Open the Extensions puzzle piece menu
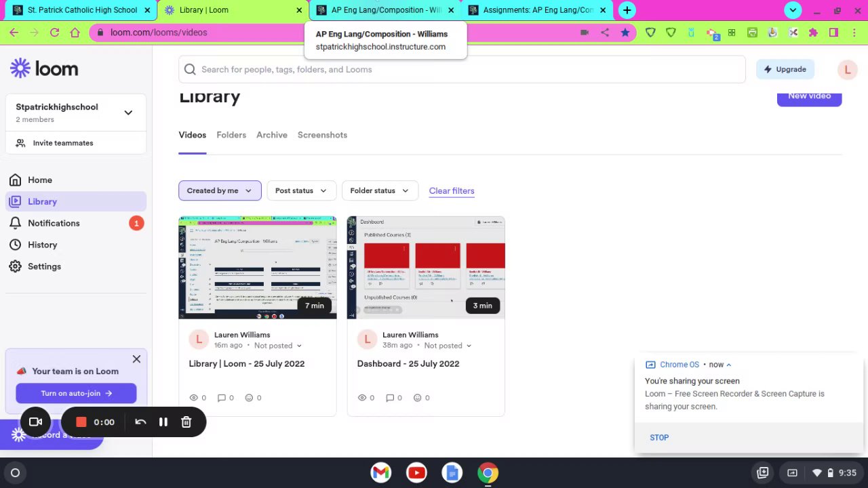This screenshot has width=868, height=488. click(x=813, y=33)
